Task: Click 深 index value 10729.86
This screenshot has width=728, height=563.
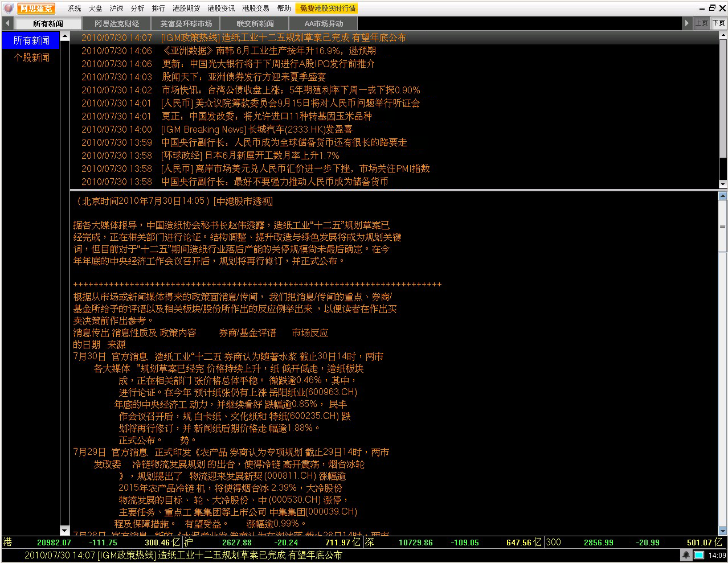Action: pos(416,543)
